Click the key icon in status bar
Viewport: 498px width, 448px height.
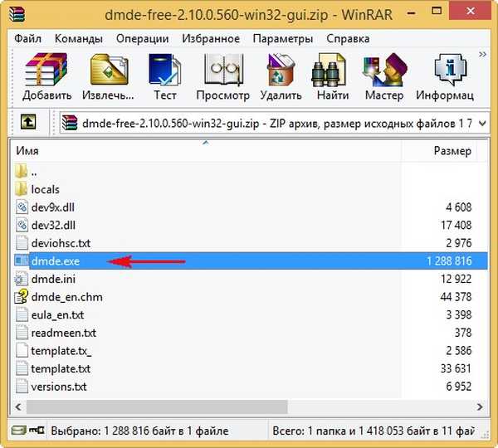(x=37, y=431)
